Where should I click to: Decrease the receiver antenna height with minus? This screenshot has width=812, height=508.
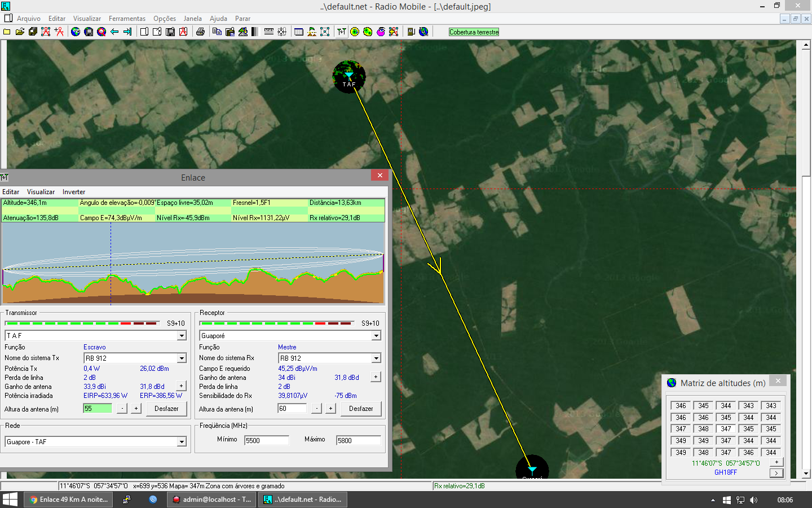coord(317,409)
